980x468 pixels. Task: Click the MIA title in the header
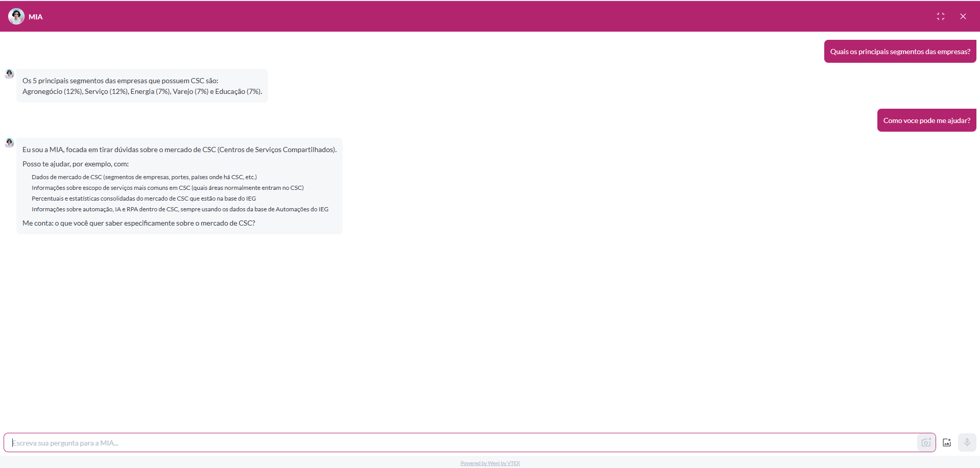tap(36, 17)
